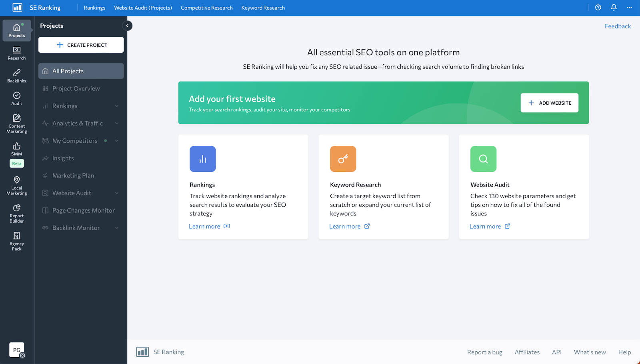
Task: Open Report Builder from sidebar
Action: [x=16, y=213]
